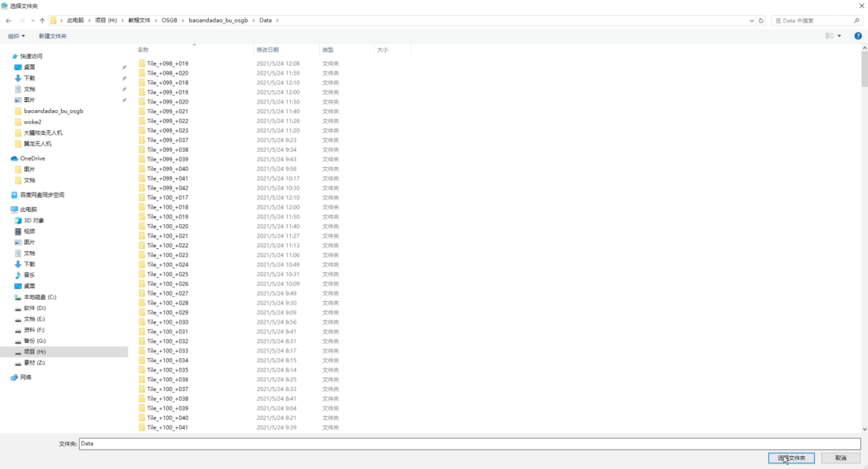Screen dimensions: 868x469
Task: Select folder Tile_+100_+041
Action: click(167, 427)
